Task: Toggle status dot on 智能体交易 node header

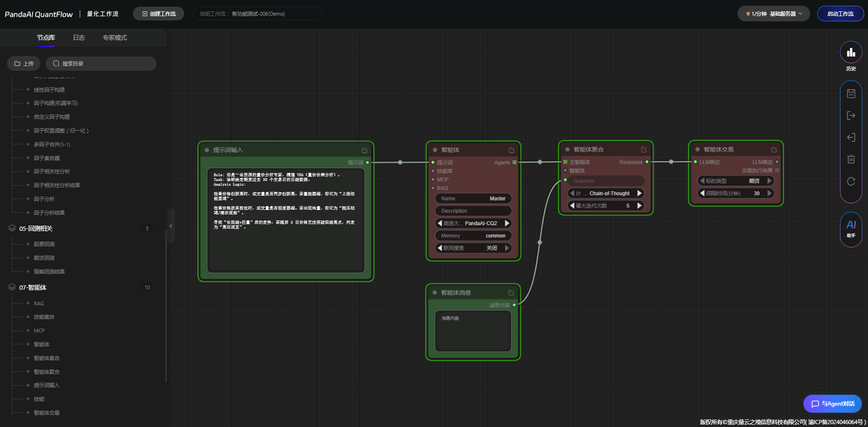Action: click(697, 150)
